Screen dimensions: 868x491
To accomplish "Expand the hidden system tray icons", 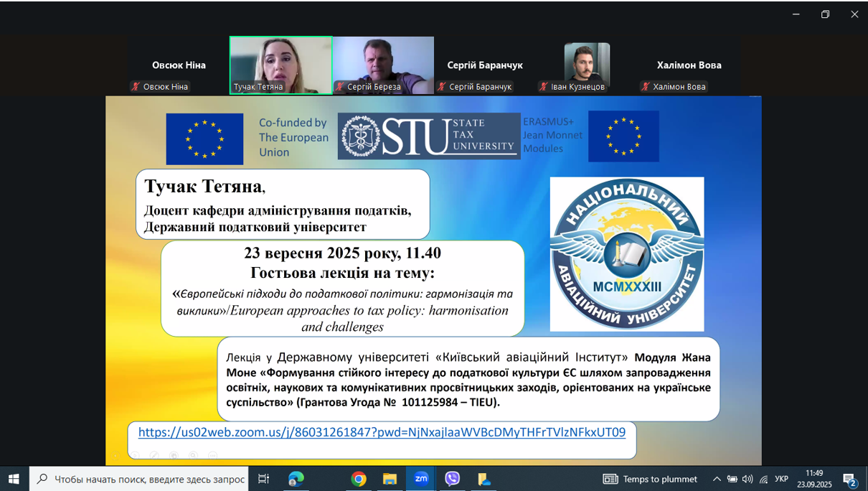I will pyautogui.click(x=716, y=479).
